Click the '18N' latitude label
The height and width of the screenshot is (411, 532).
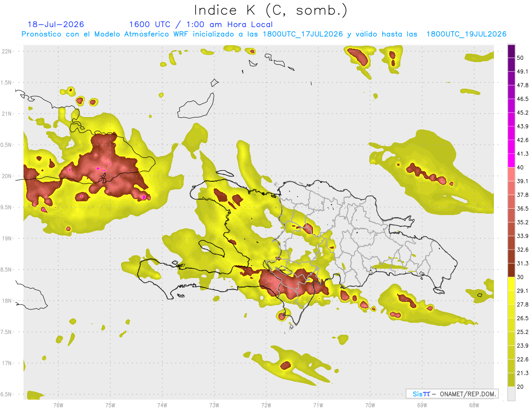(x=8, y=301)
